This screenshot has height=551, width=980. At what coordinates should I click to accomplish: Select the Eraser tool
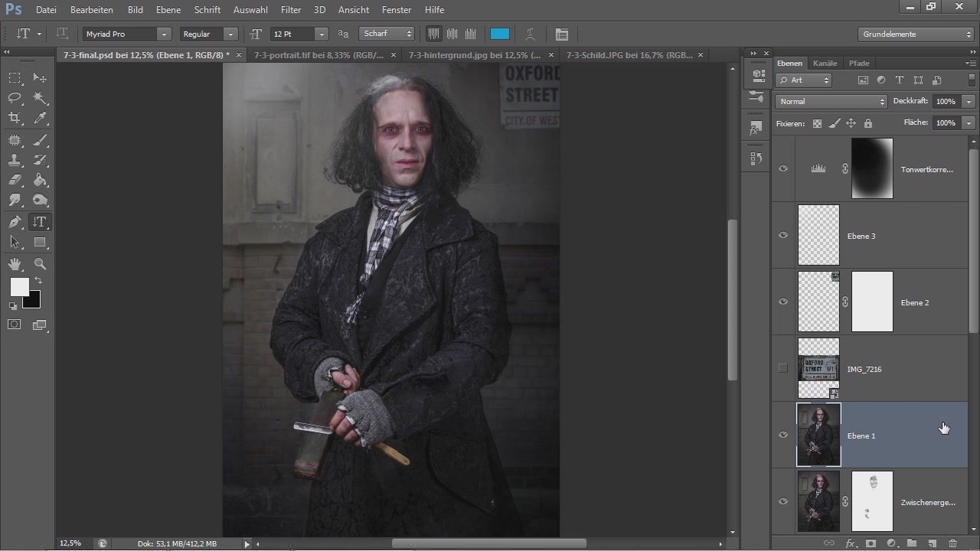(x=15, y=180)
